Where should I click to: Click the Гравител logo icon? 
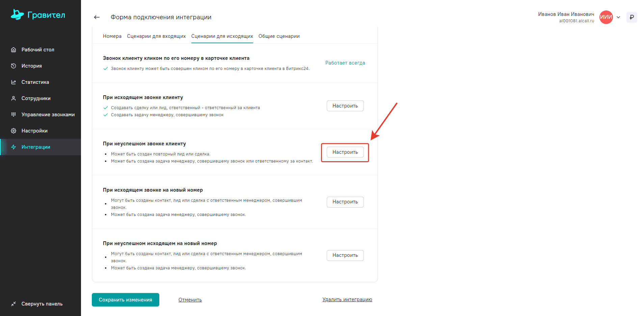tap(17, 15)
